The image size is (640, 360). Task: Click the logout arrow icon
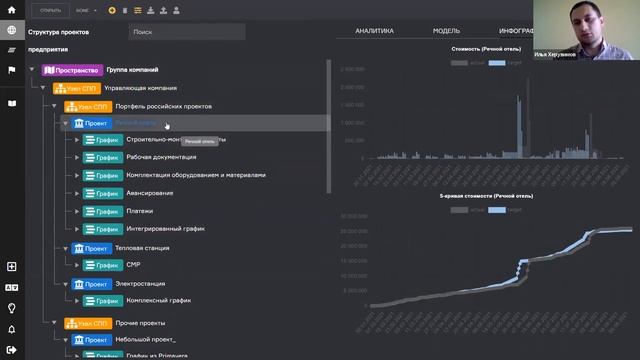12,350
